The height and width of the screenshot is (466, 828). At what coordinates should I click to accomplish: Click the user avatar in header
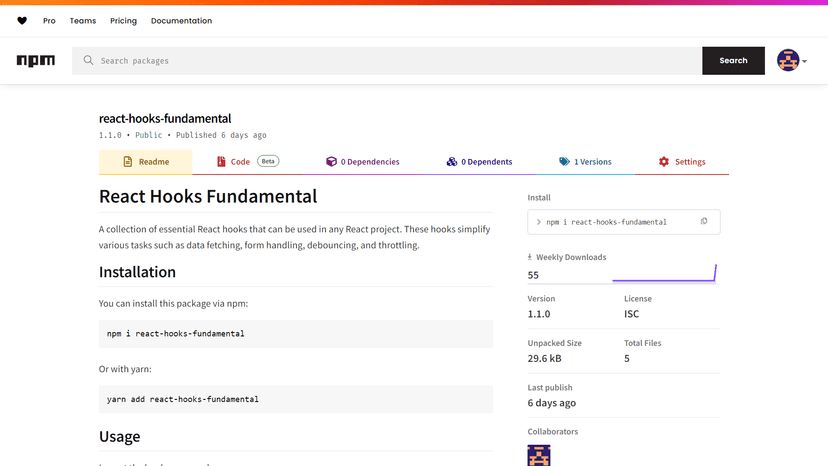(788, 60)
